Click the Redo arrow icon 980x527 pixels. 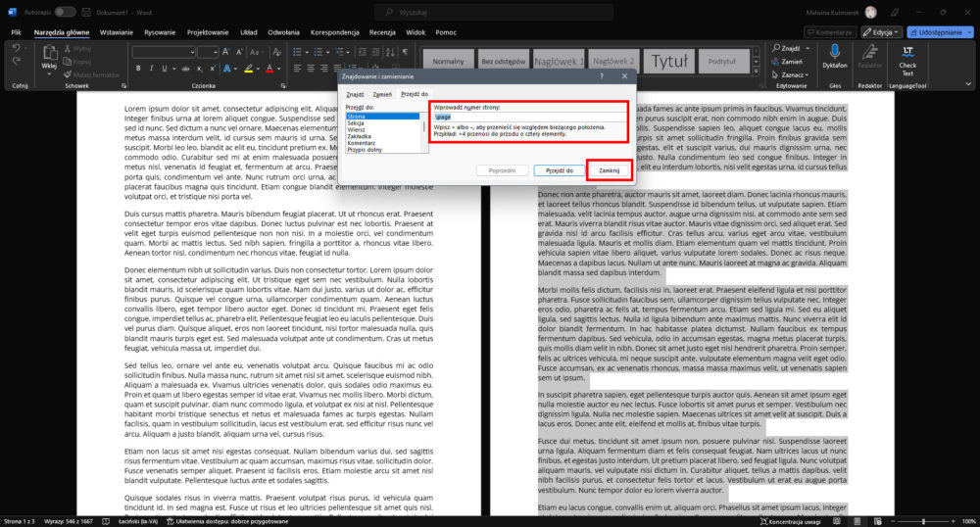pos(17,61)
